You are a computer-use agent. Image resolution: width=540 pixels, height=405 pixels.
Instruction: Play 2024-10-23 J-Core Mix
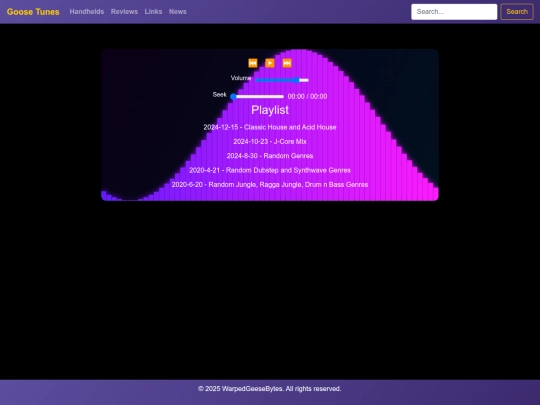coord(270,142)
